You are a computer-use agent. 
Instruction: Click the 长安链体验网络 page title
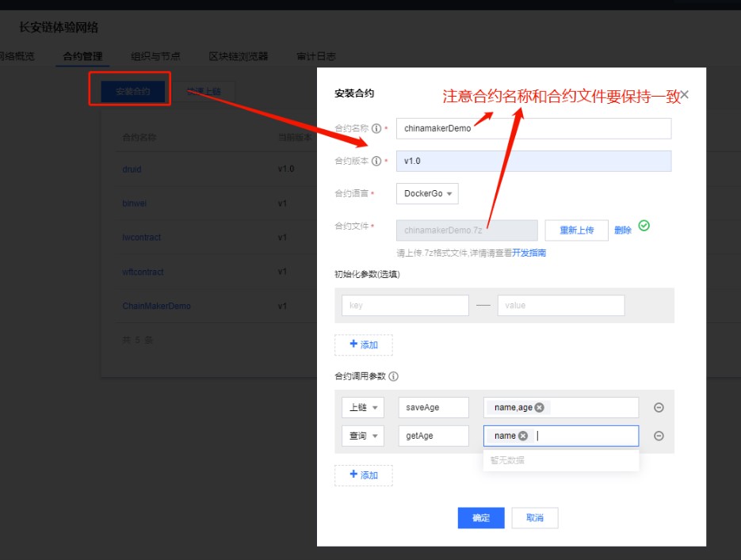coord(59,28)
